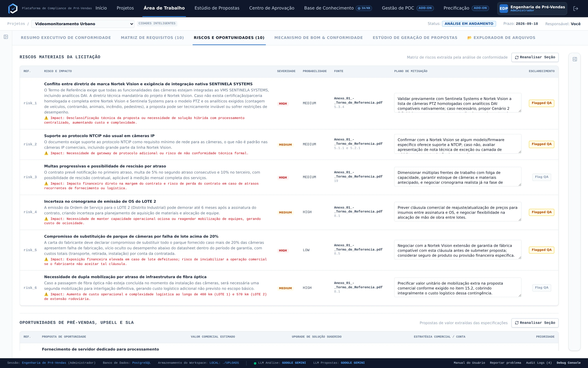Click Reportar problema in footer

505,363
